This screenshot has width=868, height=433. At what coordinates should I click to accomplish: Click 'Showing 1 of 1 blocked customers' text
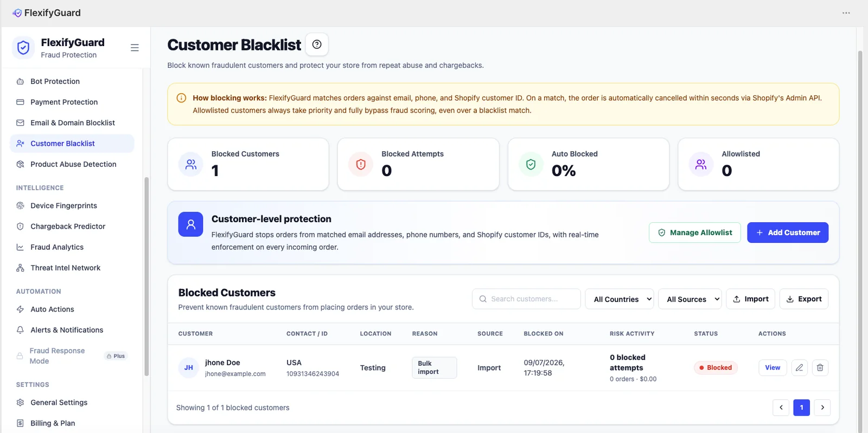(x=233, y=408)
